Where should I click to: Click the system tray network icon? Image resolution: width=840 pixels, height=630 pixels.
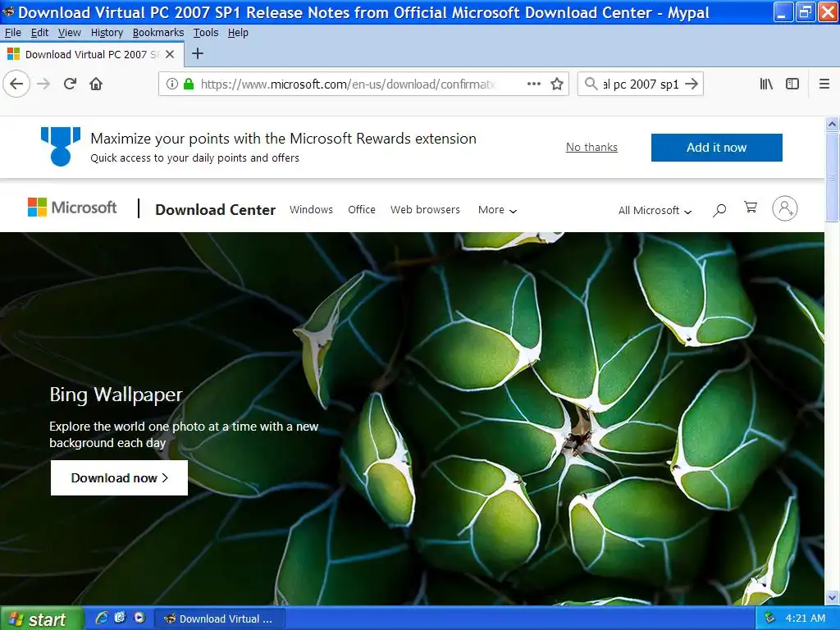pyautogui.click(x=769, y=619)
